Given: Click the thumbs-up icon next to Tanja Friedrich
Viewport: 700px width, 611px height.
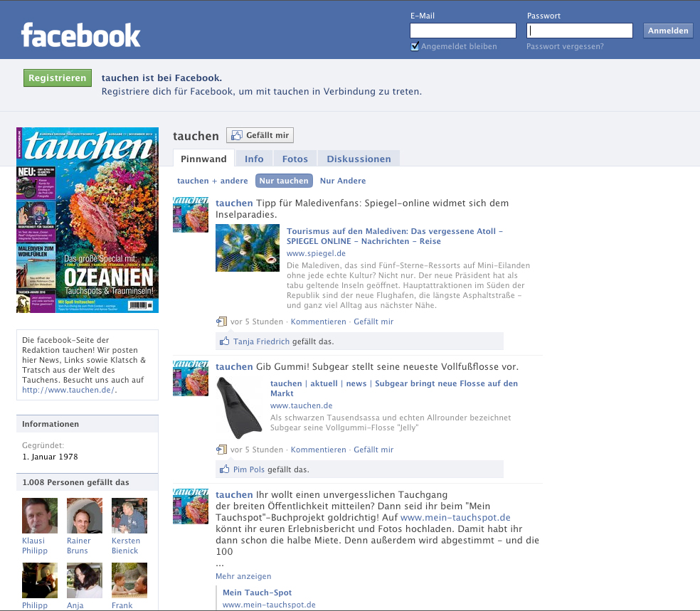Looking at the screenshot, I should (x=225, y=341).
